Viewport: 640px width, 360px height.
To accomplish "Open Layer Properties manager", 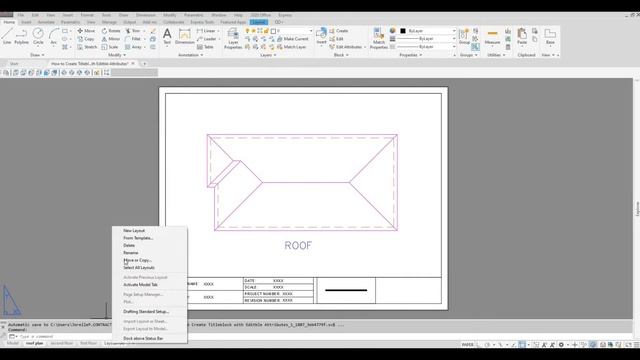I will [x=233, y=38].
